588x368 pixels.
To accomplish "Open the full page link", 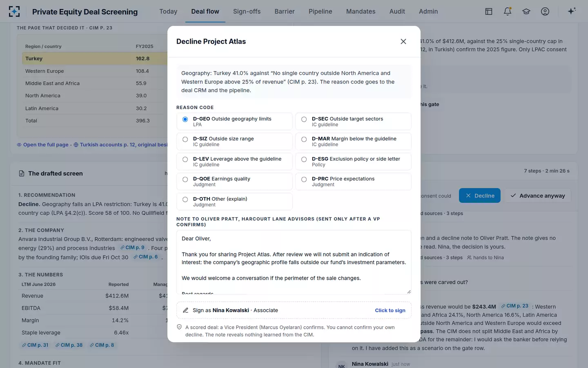I will click(x=42, y=145).
